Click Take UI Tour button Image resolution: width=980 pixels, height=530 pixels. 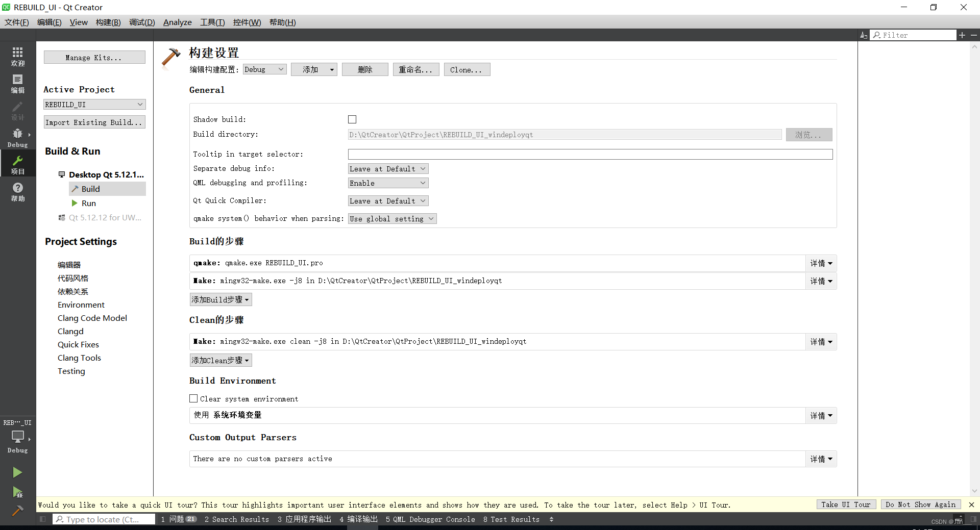[846, 504]
